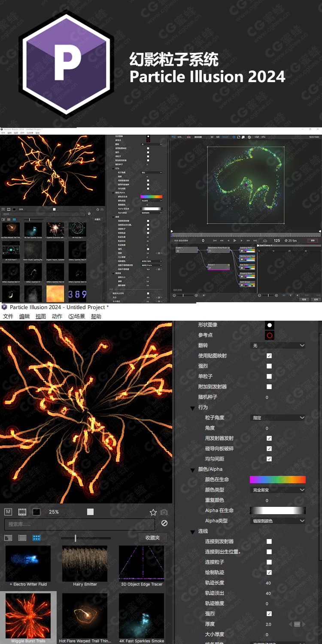
Task: Open the 颜色在生命 rainbow gradient editor
Action: click(x=278, y=480)
